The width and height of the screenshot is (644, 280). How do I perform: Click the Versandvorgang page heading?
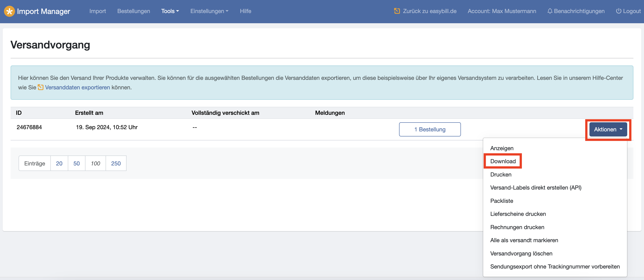point(50,45)
